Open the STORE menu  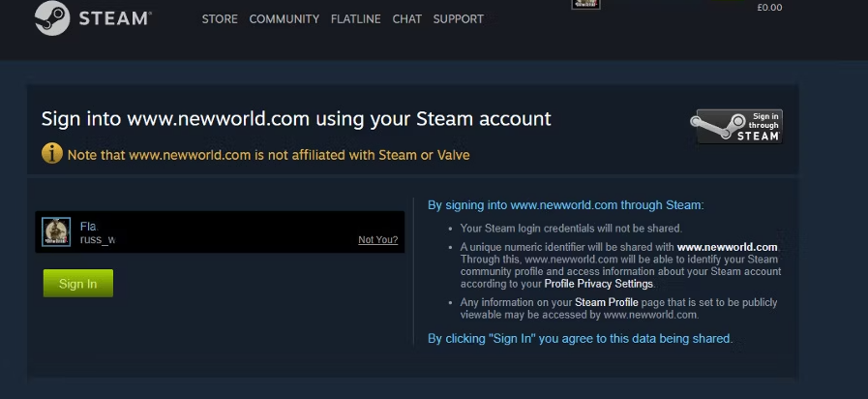[x=220, y=18]
